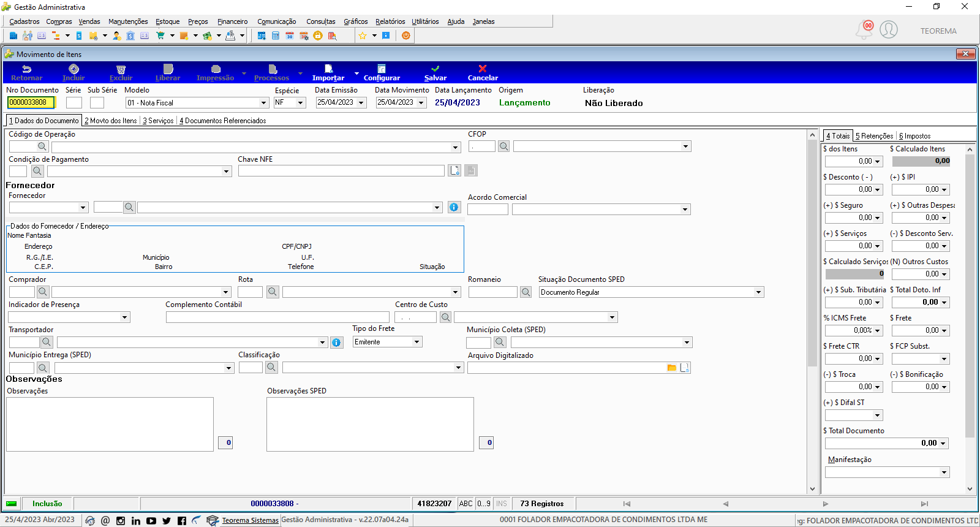
Task: Open the Financeiro menu
Action: pos(233,21)
